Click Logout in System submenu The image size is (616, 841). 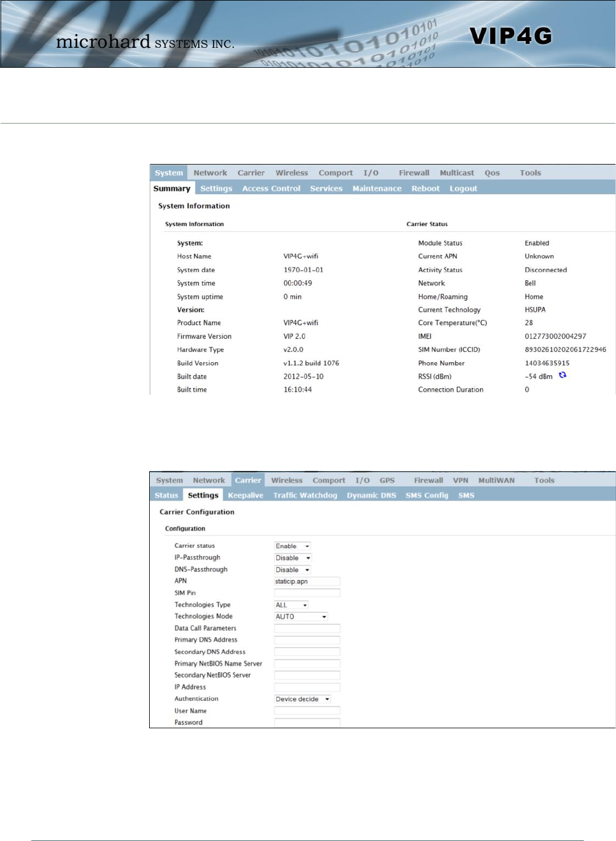click(x=463, y=188)
